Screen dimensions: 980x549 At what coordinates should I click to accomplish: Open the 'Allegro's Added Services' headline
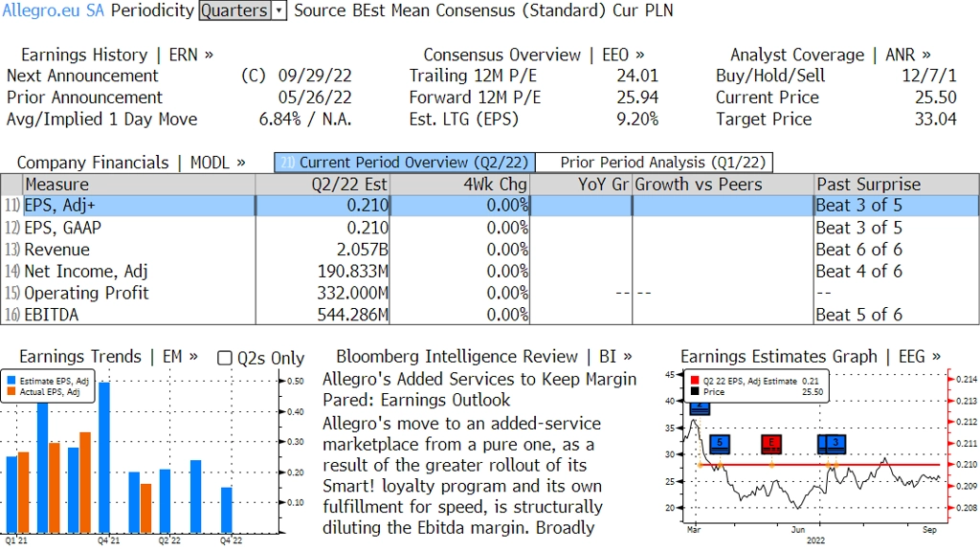click(x=479, y=389)
